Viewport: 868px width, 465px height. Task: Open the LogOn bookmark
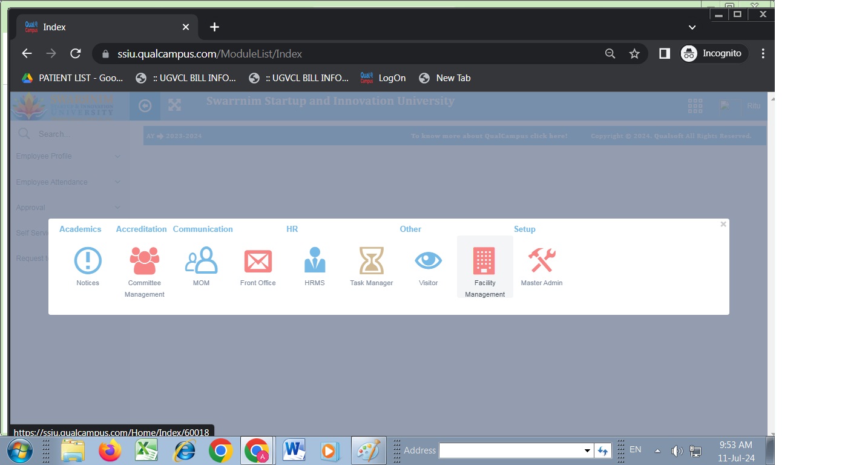pyautogui.click(x=383, y=78)
